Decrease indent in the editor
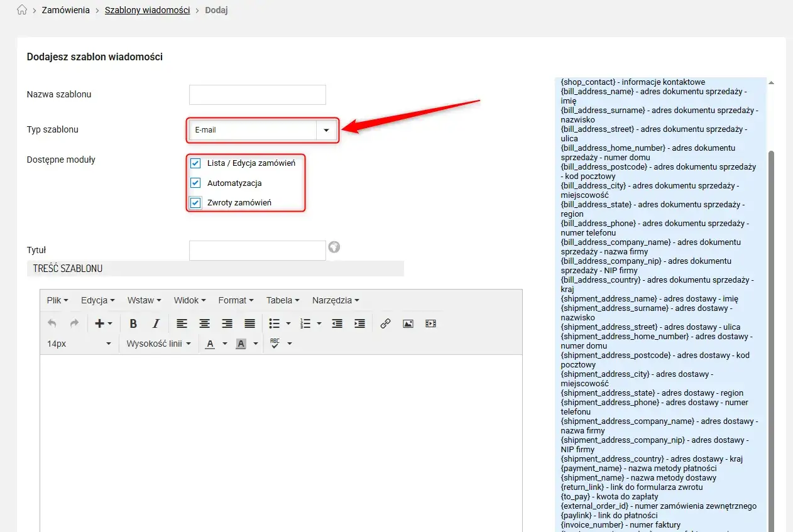Viewport: 793px width, 532px height. pos(337,323)
